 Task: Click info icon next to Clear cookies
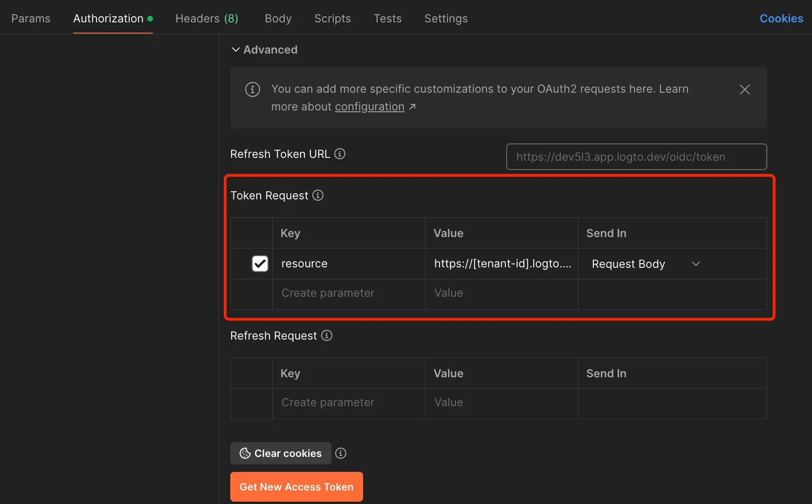tap(341, 453)
